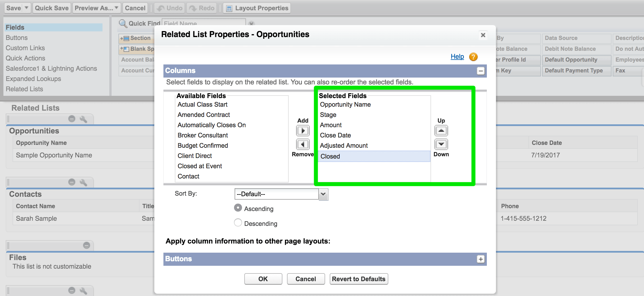Remove the Contacts related list via minus icon

tap(71, 182)
